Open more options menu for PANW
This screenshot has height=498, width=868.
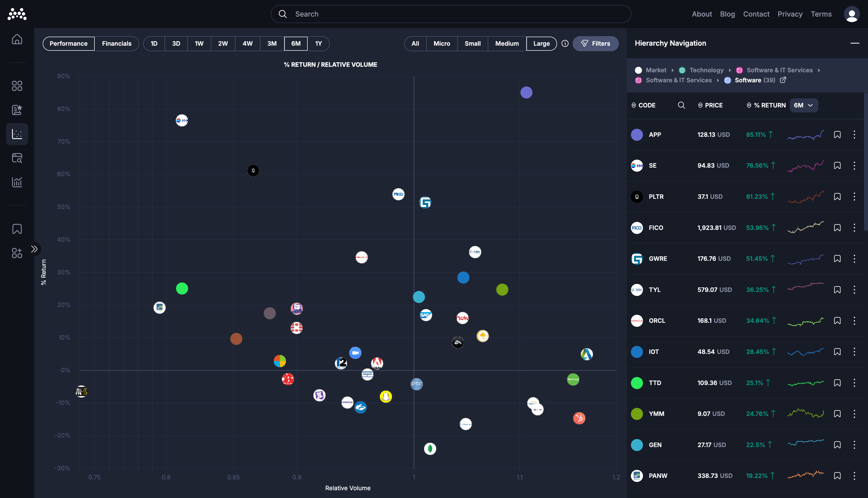(854, 476)
